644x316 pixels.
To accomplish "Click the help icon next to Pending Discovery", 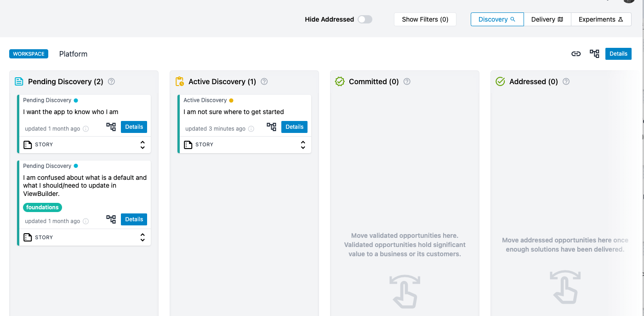I will tap(111, 81).
